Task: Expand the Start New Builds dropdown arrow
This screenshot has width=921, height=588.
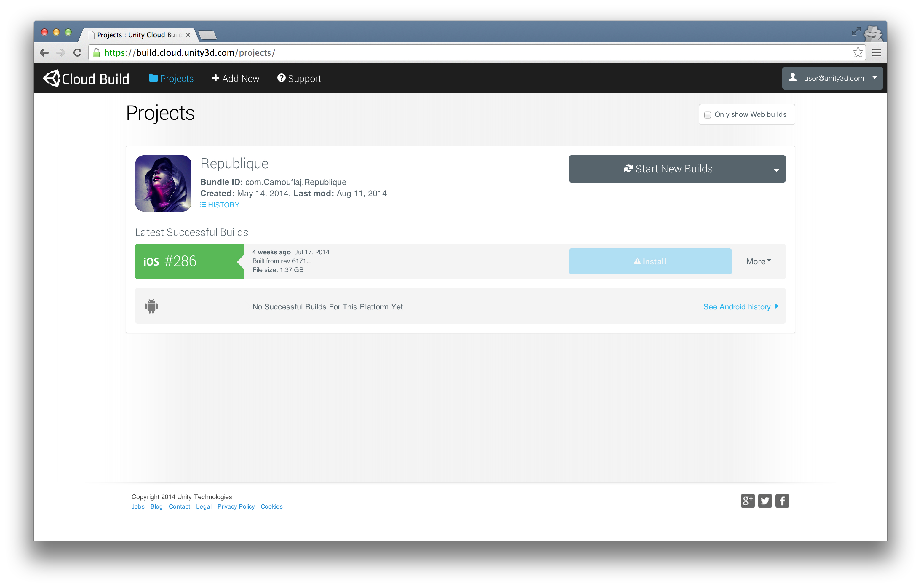Action: 776,170
